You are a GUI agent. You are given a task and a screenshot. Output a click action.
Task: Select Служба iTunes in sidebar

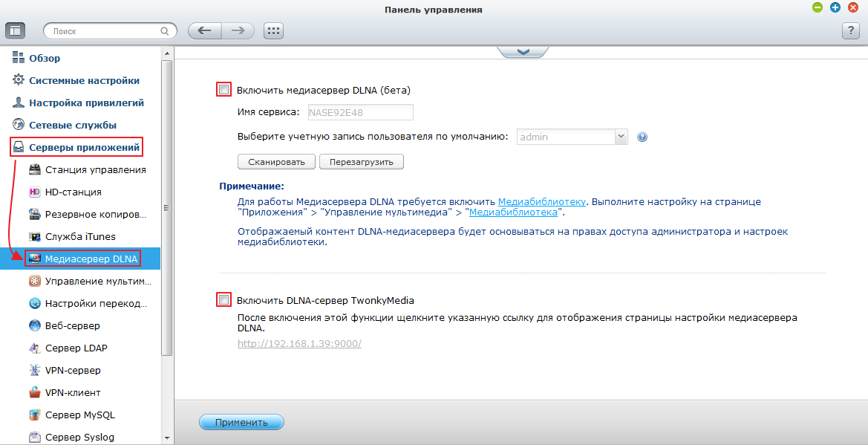(x=80, y=237)
